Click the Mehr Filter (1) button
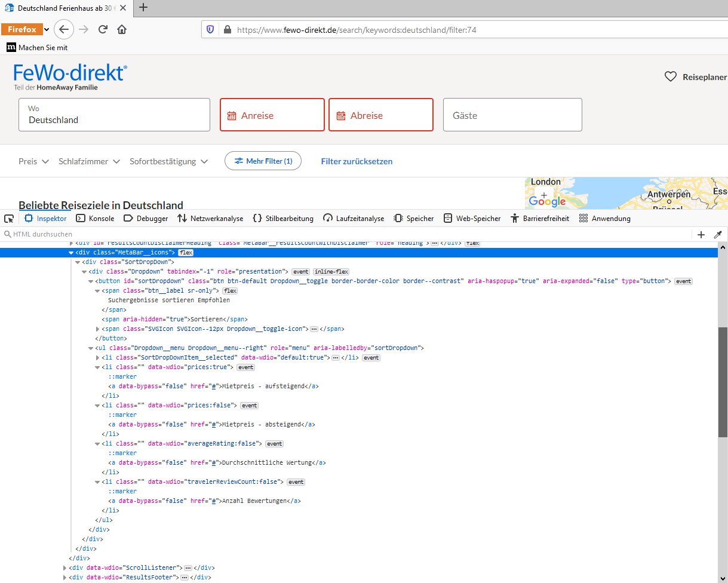 point(263,161)
